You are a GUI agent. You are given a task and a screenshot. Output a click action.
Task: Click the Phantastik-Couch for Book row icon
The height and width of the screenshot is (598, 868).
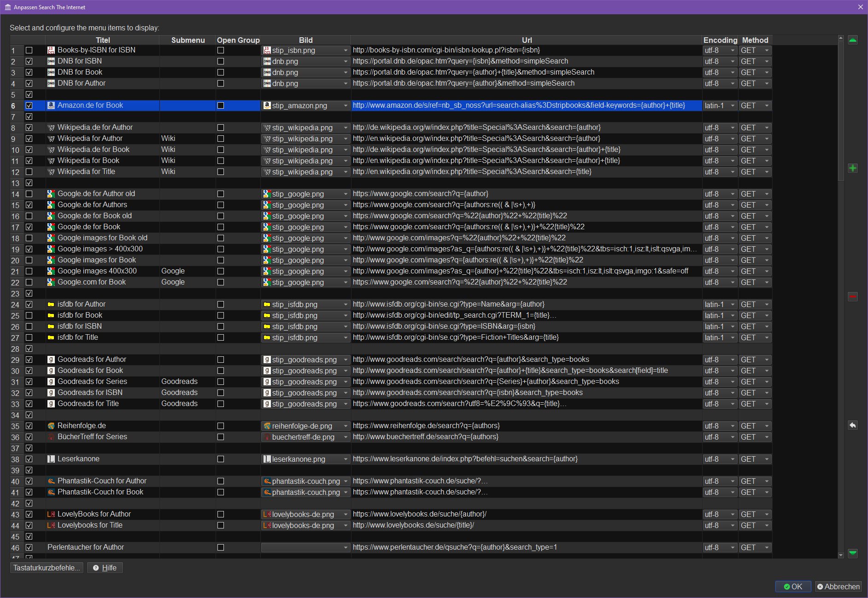pos(51,492)
